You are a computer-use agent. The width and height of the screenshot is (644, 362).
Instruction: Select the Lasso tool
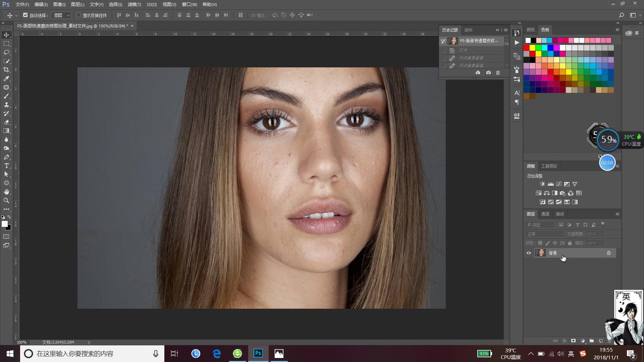click(6, 52)
